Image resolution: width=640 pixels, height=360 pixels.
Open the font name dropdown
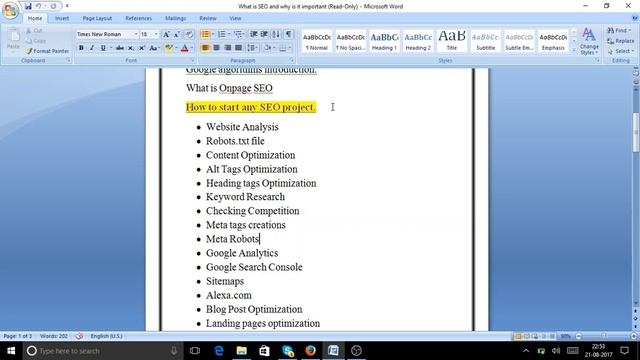point(136,35)
